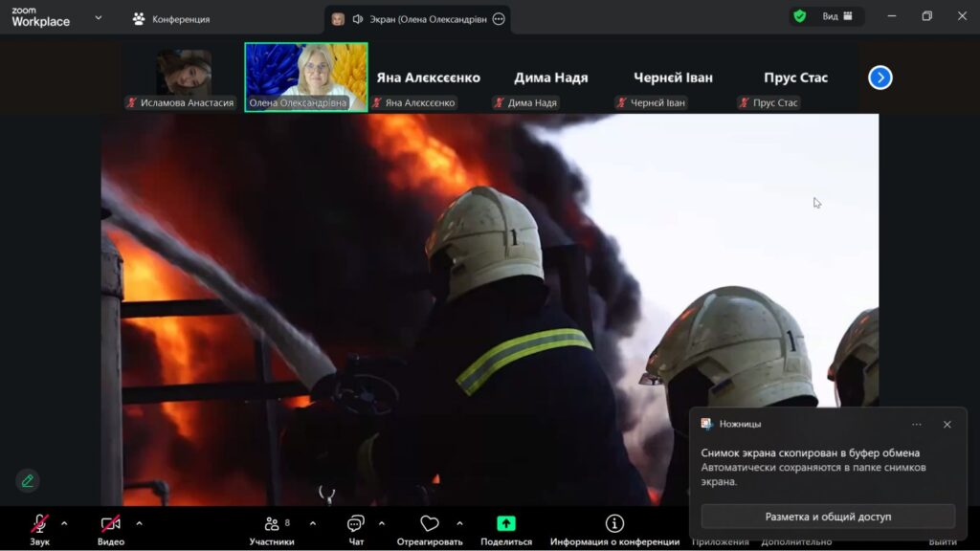This screenshot has width=980, height=551.
Task: Click the green encryption shield icon
Action: (x=799, y=16)
